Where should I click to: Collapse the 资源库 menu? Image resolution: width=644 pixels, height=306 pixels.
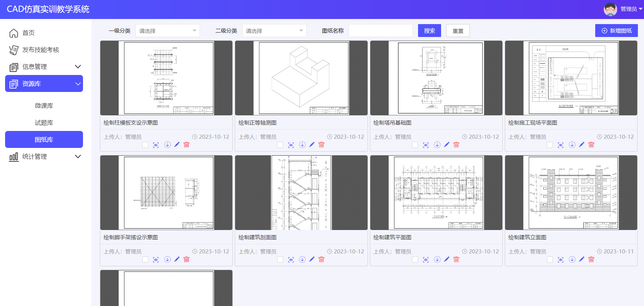(44, 83)
